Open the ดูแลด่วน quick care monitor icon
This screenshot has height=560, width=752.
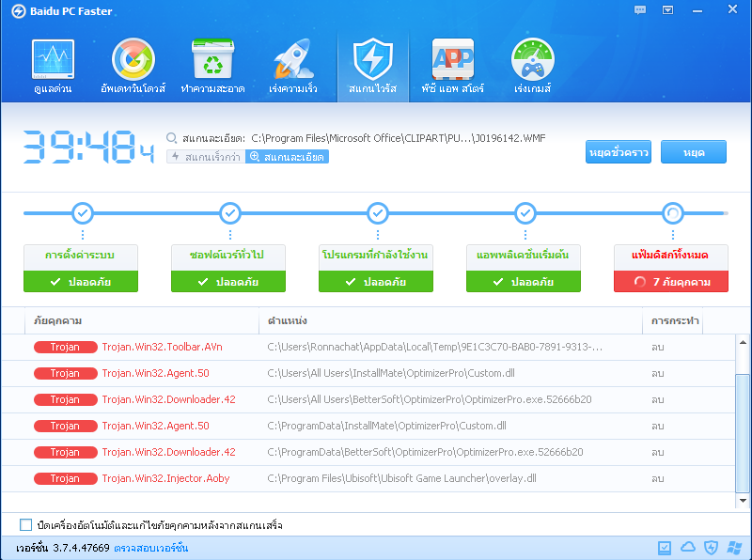click(x=53, y=66)
